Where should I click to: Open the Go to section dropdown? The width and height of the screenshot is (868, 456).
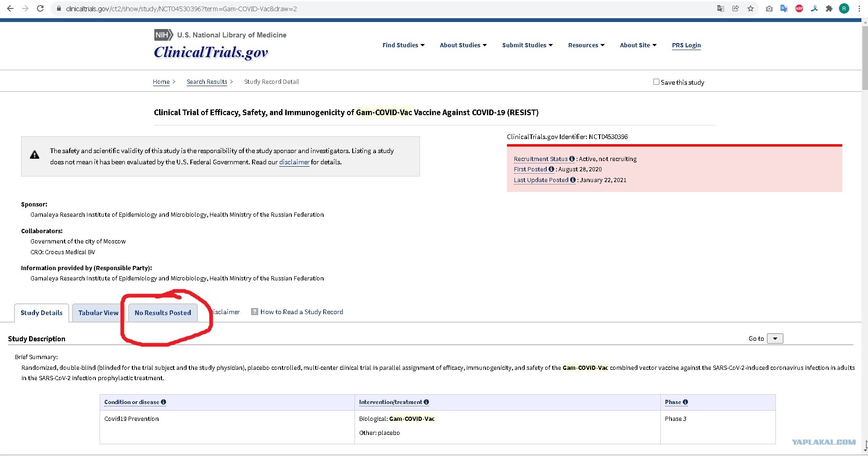coord(775,338)
